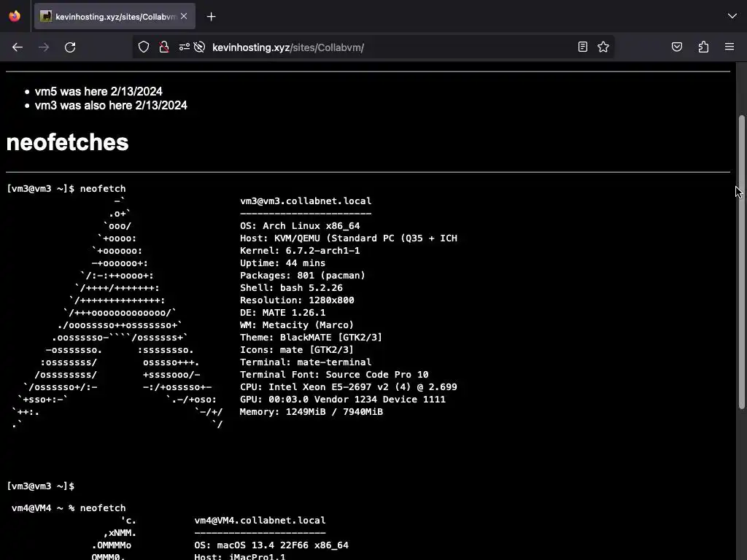Screen dimensions: 747x560
Task: Click the Firefox logo icon
Action: click(15, 16)
